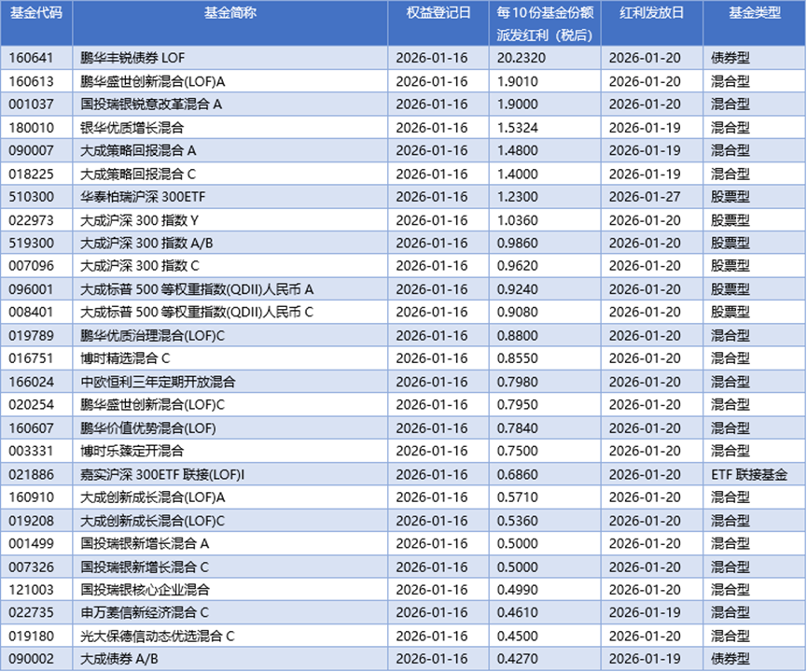Select dividend date 2026-01-27 for 华泰柏瑞沪深 300ETF
Viewport: 807px width, 672px height.
click(x=644, y=197)
